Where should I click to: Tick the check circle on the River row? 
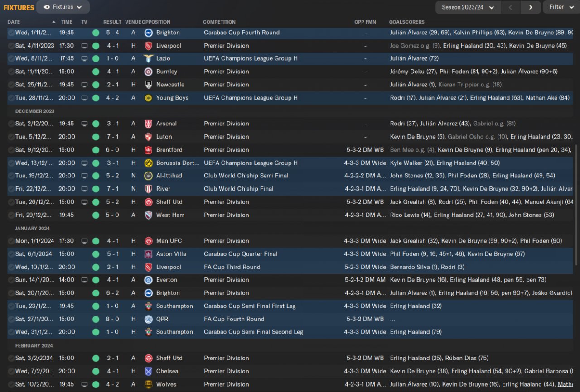11,189
